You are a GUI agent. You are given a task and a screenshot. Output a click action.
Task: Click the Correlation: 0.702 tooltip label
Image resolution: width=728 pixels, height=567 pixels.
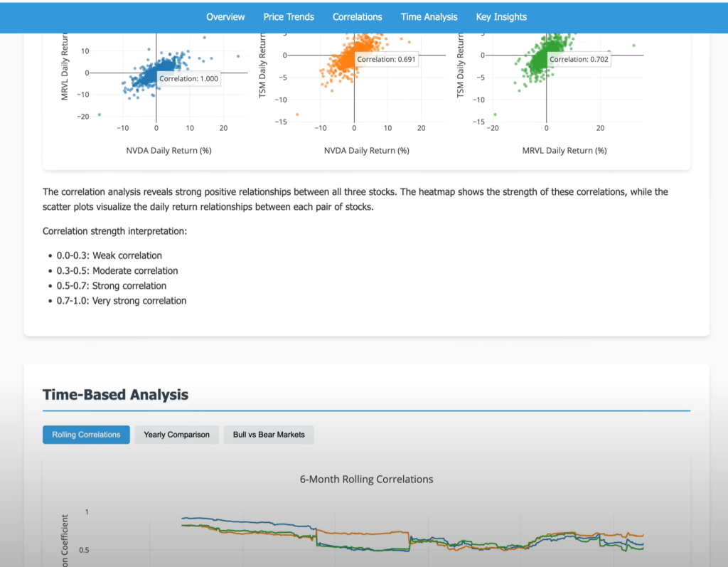[x=579, y=60]
